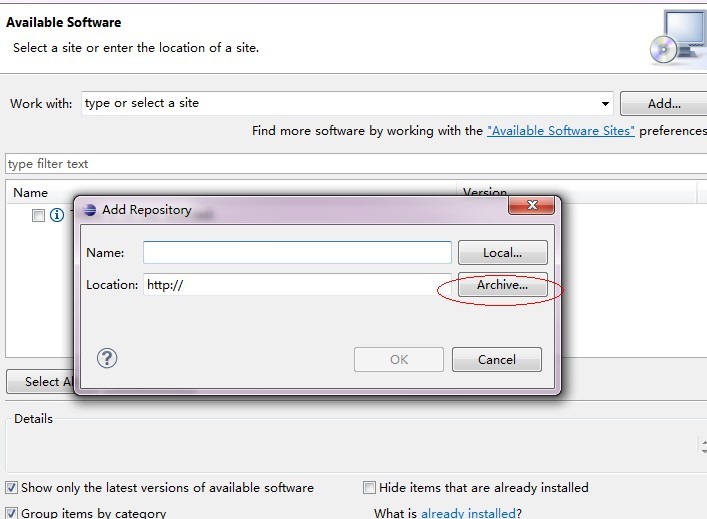
Task: Open the Work with site dropdown
Action: tap(606, 103)
